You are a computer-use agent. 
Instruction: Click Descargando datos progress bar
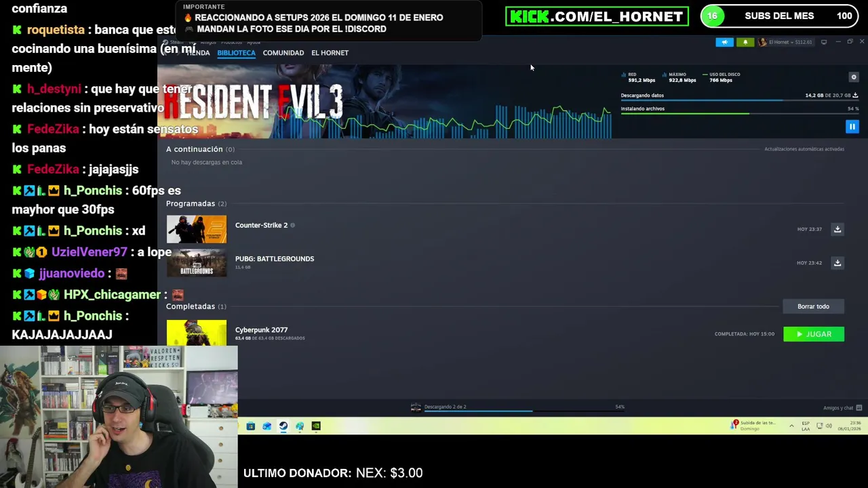(x=740, y=100)
